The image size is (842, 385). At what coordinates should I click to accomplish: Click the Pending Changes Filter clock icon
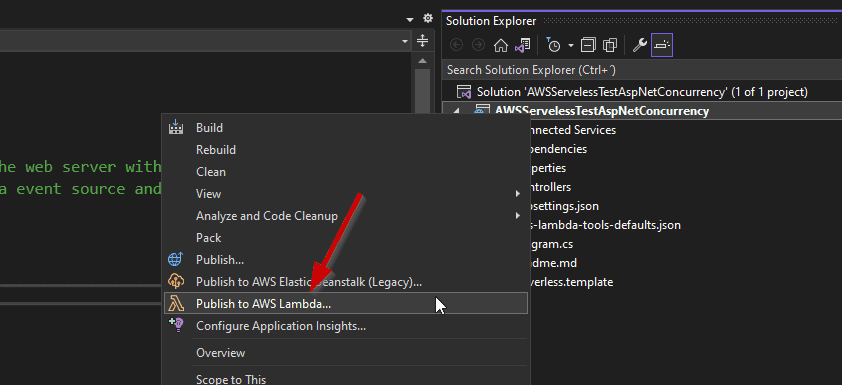coord(553,46)
